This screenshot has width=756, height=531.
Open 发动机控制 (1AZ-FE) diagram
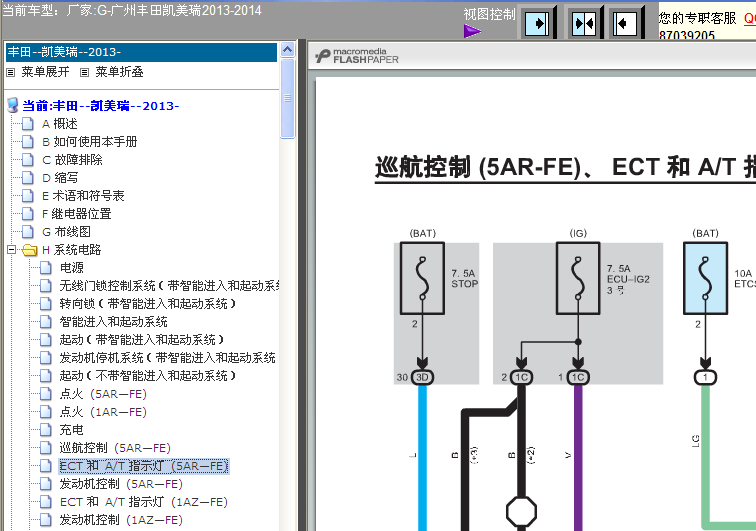[121, 520]
